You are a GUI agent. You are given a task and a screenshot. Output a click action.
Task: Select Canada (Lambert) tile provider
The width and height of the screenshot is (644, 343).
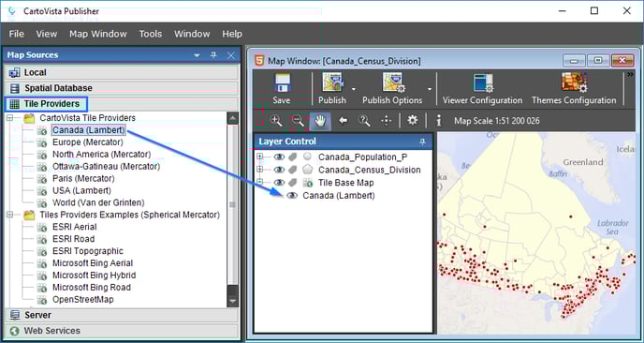89,130
